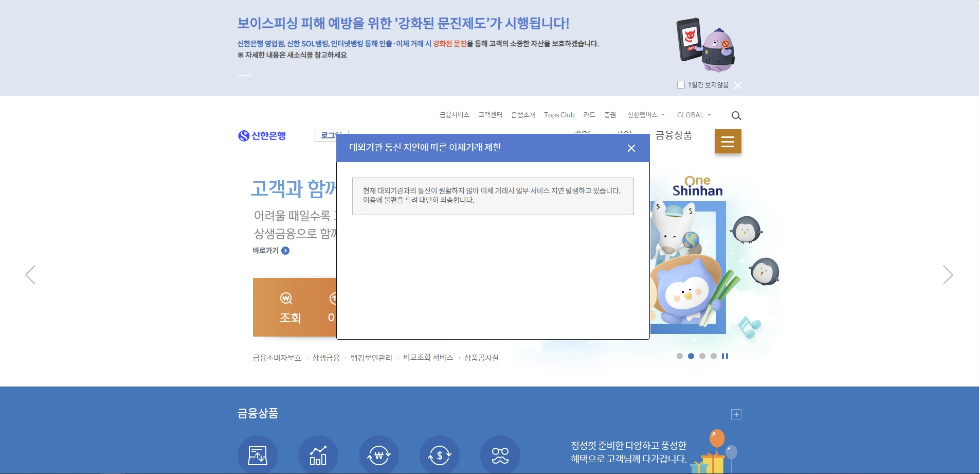Click the 조회 inquiry icon tile
The width and height of the screenshot is (980, 474).
coord(290,308)
